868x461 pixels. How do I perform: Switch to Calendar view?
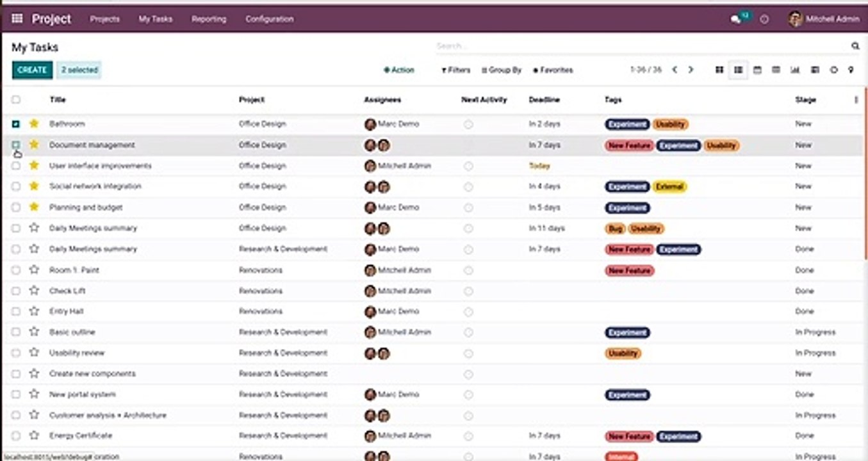pos(757,70)
